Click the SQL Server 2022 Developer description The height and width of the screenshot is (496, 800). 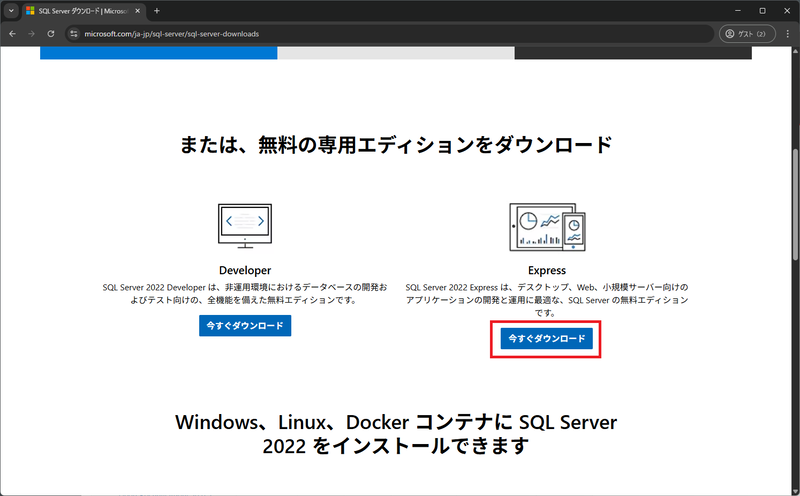click(245, 293)
